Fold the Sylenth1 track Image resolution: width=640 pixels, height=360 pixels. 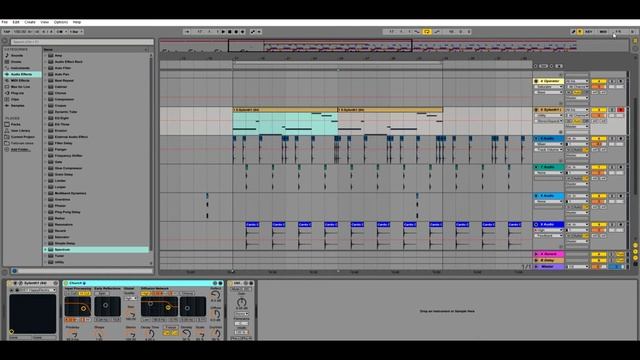click(x=536, y=110)
